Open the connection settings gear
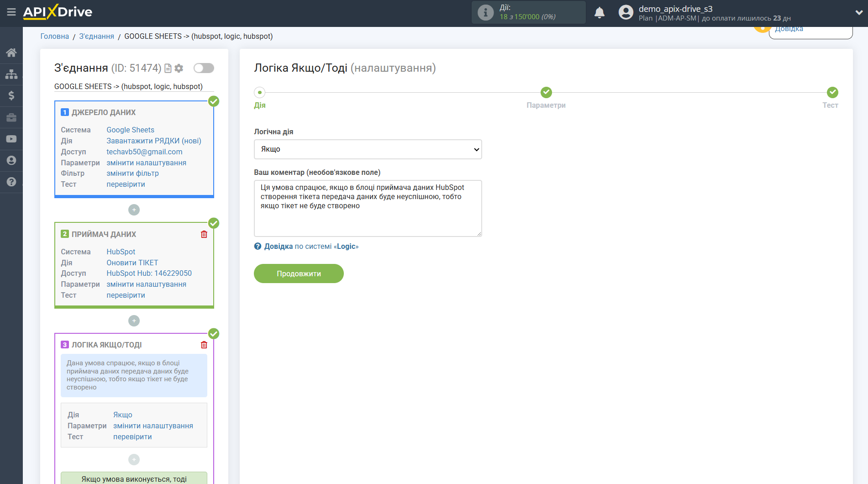Screen dimensions: 868x484 click(179, 68)
